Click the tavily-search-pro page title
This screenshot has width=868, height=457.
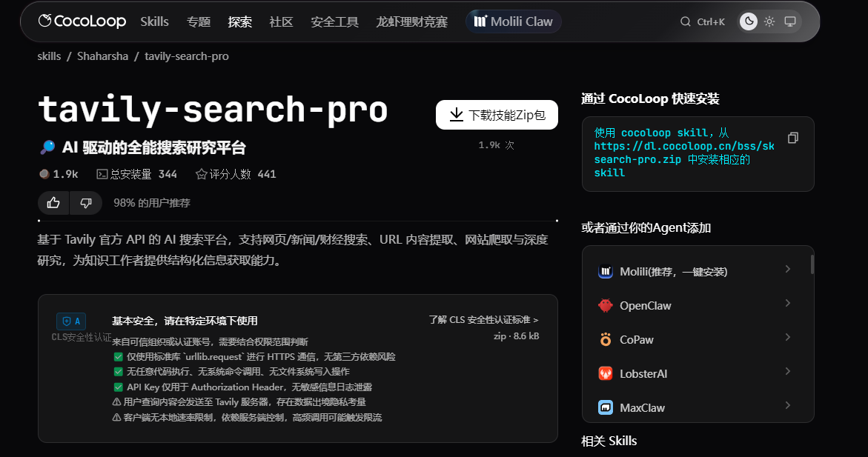[x=213, y=109]
